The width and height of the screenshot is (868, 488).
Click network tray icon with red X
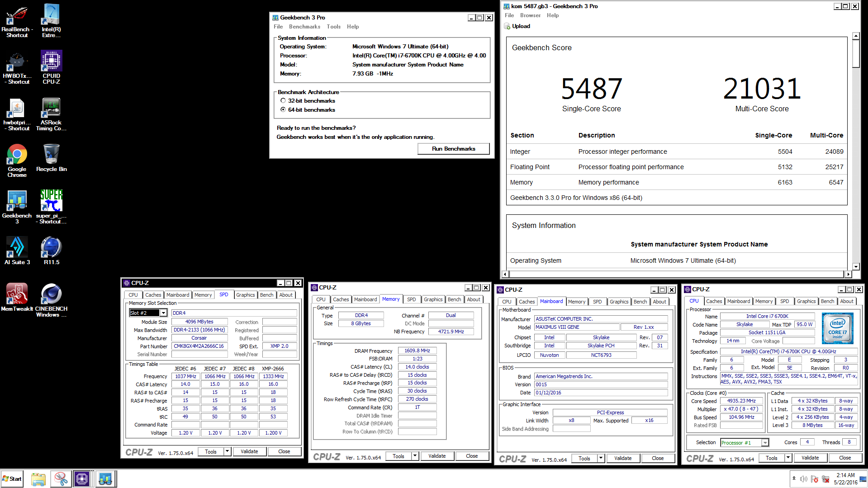825,479
